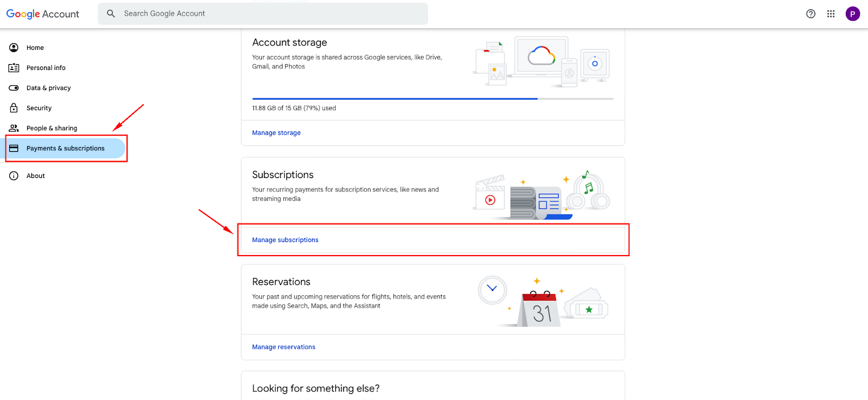Image resolution: width=868 pixels, height=400 pixels.
Task: Open People & sharing section
Action: [52, 128]
